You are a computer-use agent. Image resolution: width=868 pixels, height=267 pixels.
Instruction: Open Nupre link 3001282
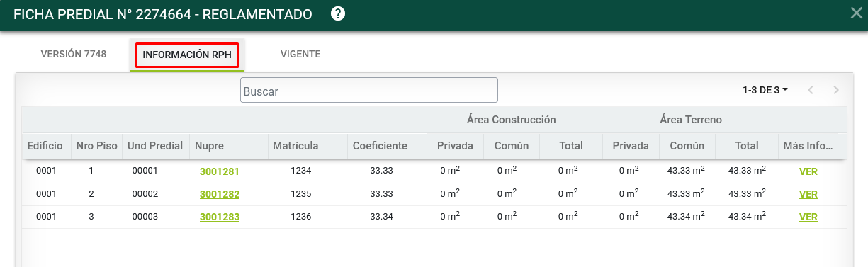[x=220, y=194]
